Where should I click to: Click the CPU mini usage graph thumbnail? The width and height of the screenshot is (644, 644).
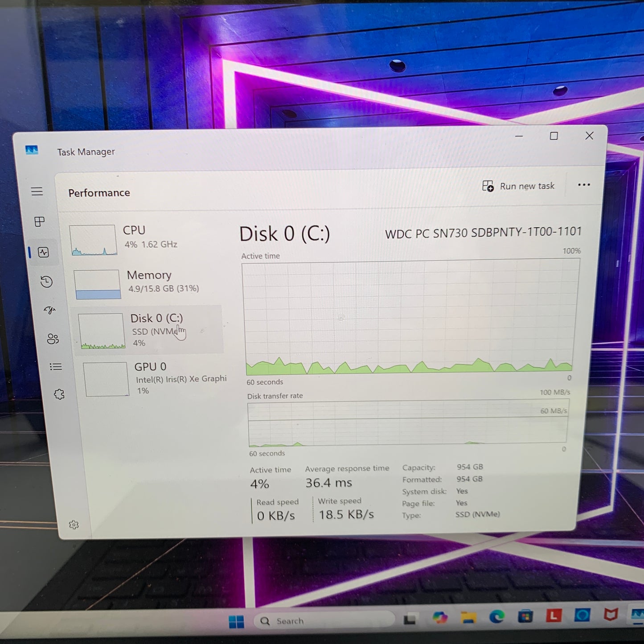point(93,240)
